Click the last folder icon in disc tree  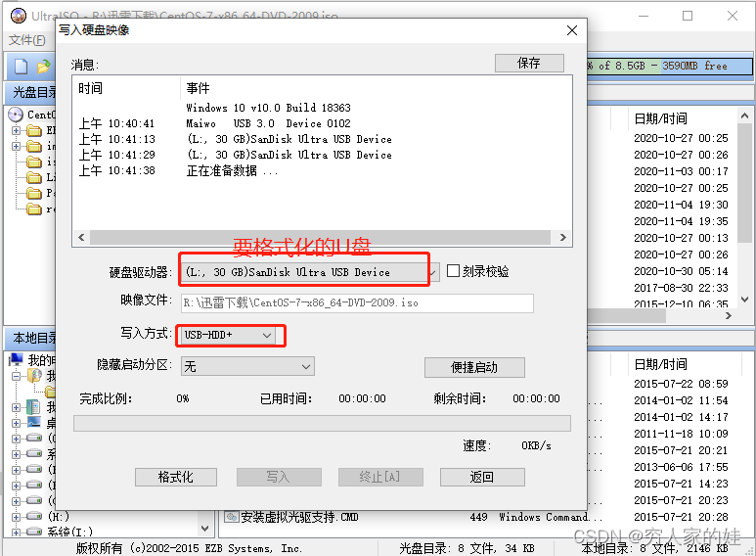pos(34,208)
